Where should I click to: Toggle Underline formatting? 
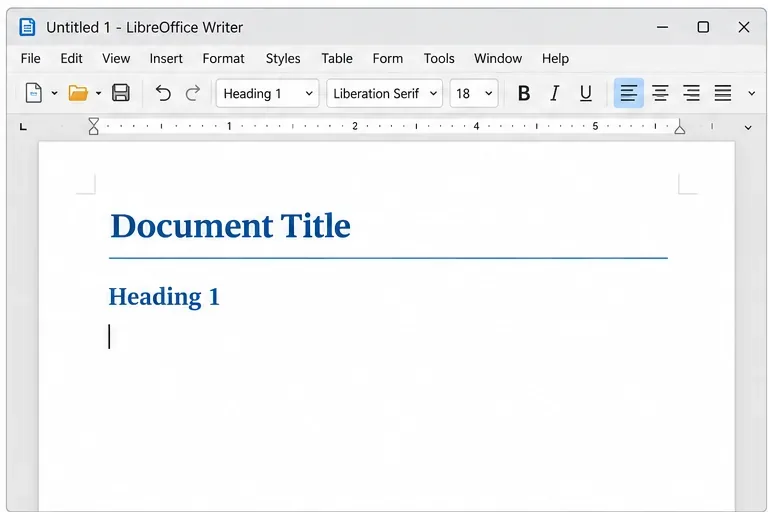coord(585,93)
